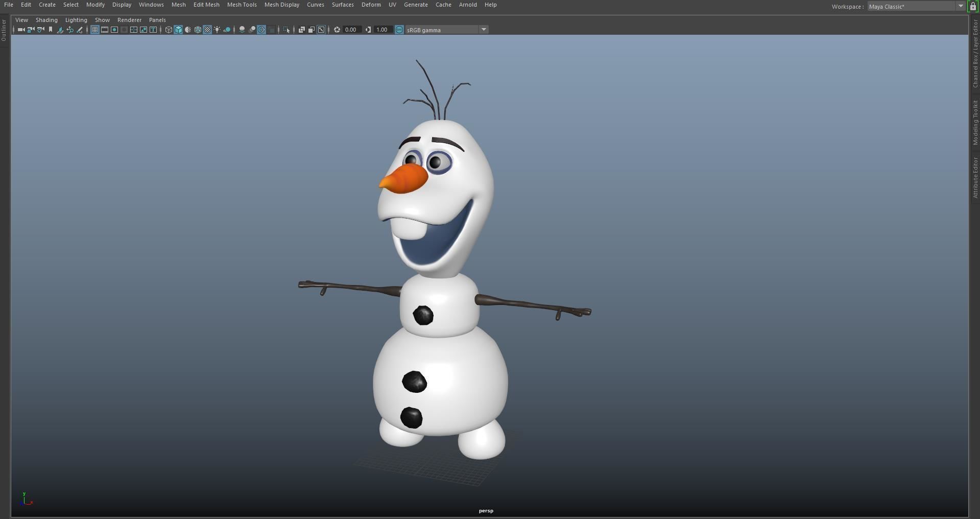The width and height of the screenshot is (980, 519).
Task: Click the Shadows icon in viewport toolbar
Action: [x=227, y=30]
